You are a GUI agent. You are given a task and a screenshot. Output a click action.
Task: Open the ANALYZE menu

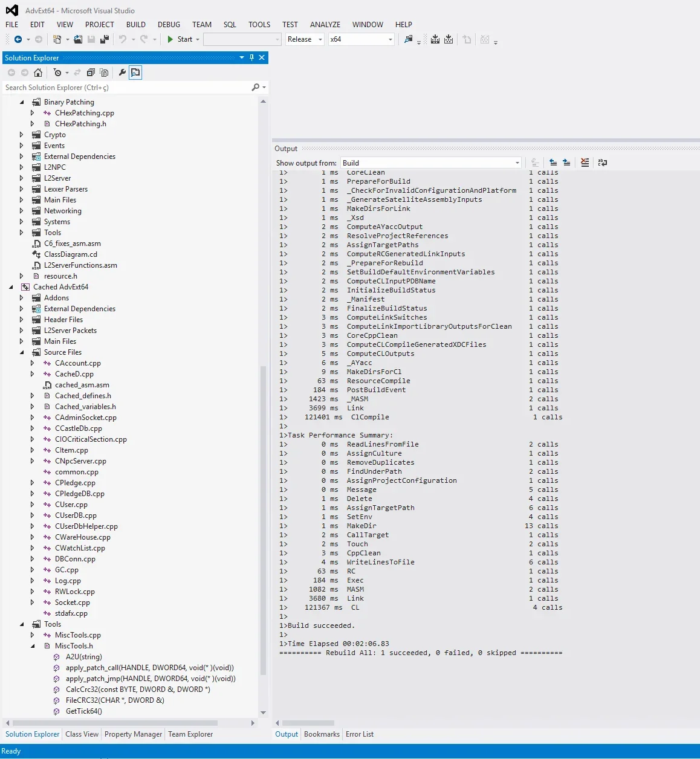(x=325, y=25)
